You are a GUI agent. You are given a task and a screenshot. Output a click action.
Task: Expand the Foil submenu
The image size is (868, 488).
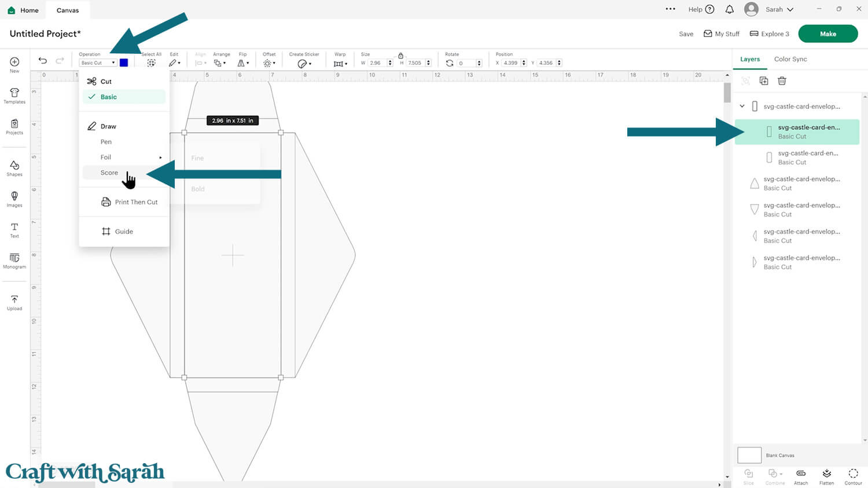click(x=124, y=157)
